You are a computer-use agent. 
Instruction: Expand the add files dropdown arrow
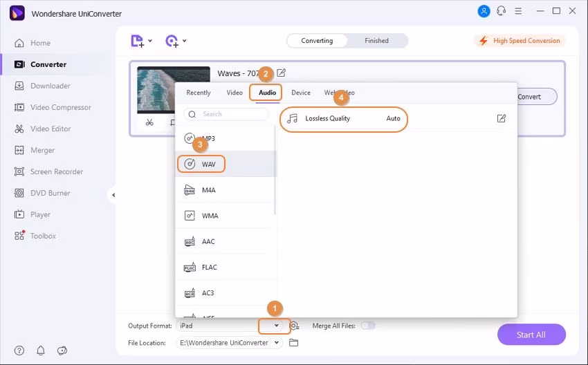150,41
